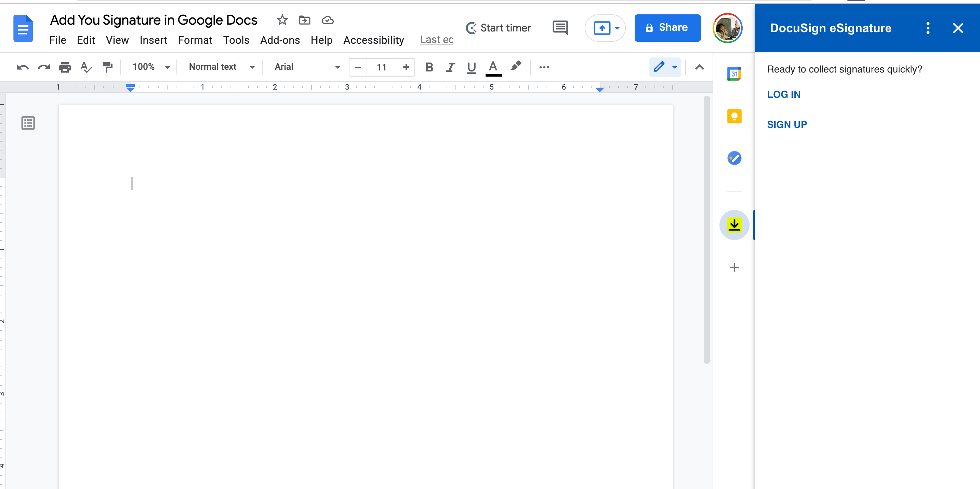Viewport: 980px width, 489px height.
Task: Open the DocuSign eSignature sidebar icon
Action: click(734, 225)
